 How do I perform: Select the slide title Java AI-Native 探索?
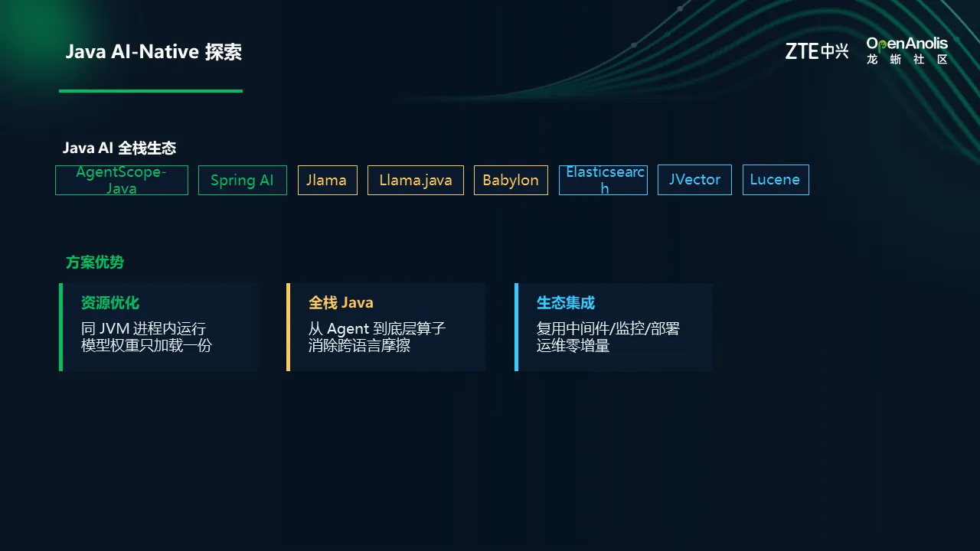pyautogui.click(x=154, y=52)
